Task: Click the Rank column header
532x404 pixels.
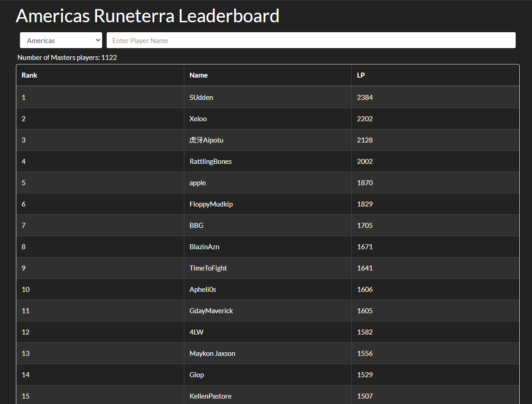Action: click(29, 75)
